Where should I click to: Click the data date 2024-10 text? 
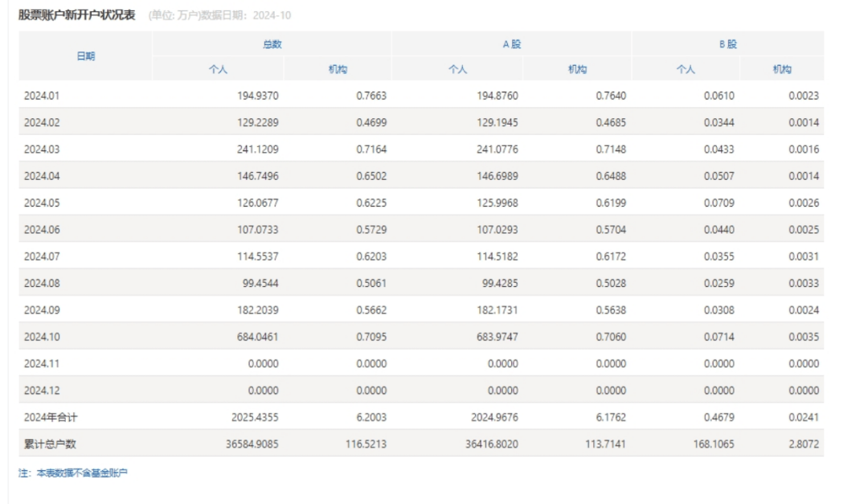click(272, 15)
